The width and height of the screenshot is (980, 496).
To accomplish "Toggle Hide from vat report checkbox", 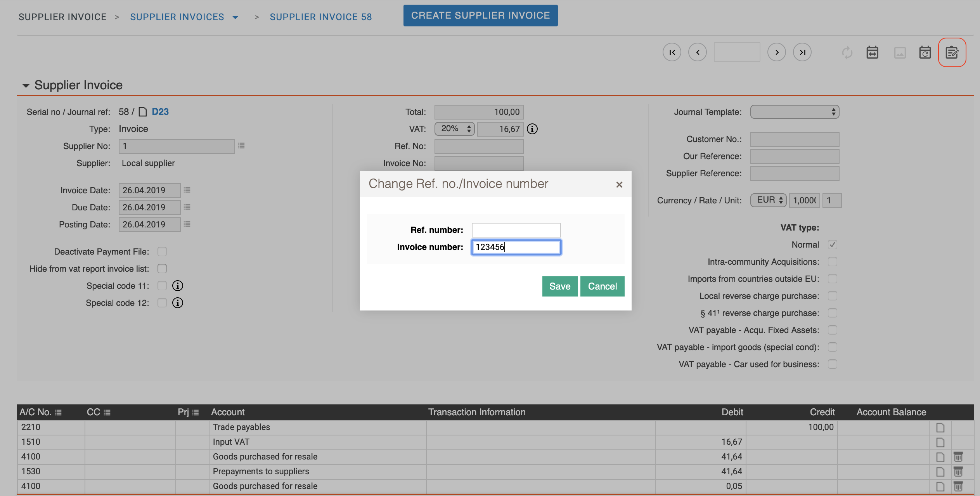I will pos(162,269).
